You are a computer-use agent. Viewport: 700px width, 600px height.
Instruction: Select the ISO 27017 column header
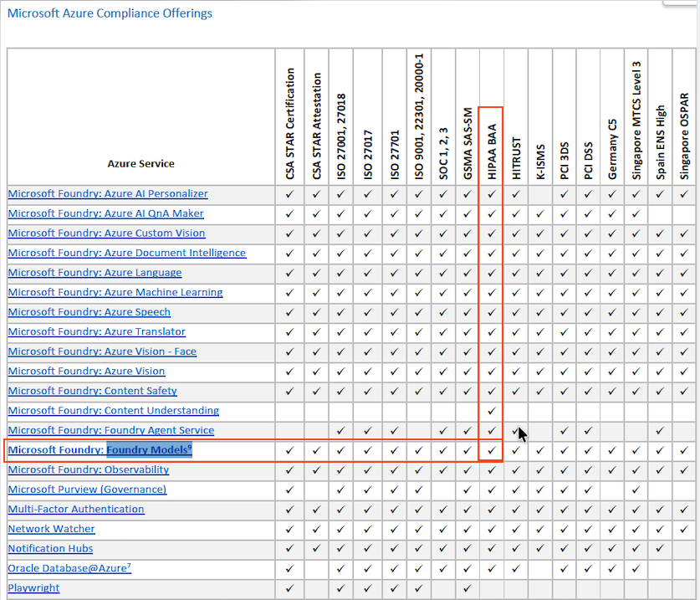tap(368, 155)
